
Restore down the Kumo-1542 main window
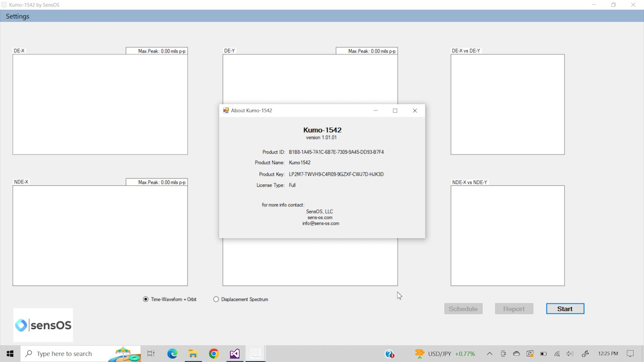[x=614, y=5]
